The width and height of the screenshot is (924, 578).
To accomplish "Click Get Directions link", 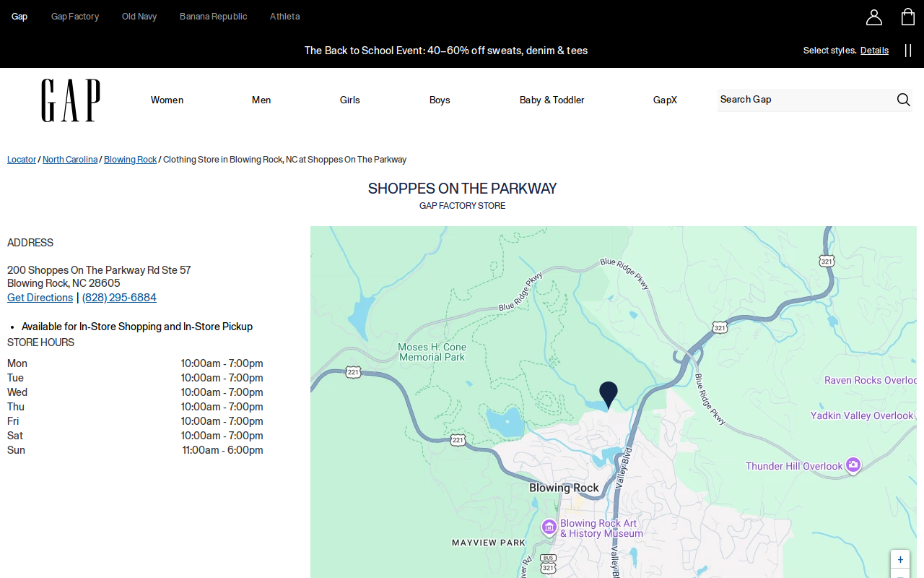I will (40, 298).
